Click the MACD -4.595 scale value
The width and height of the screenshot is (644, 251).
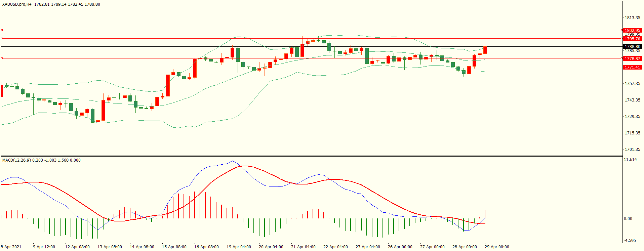[x=630, y=241]
